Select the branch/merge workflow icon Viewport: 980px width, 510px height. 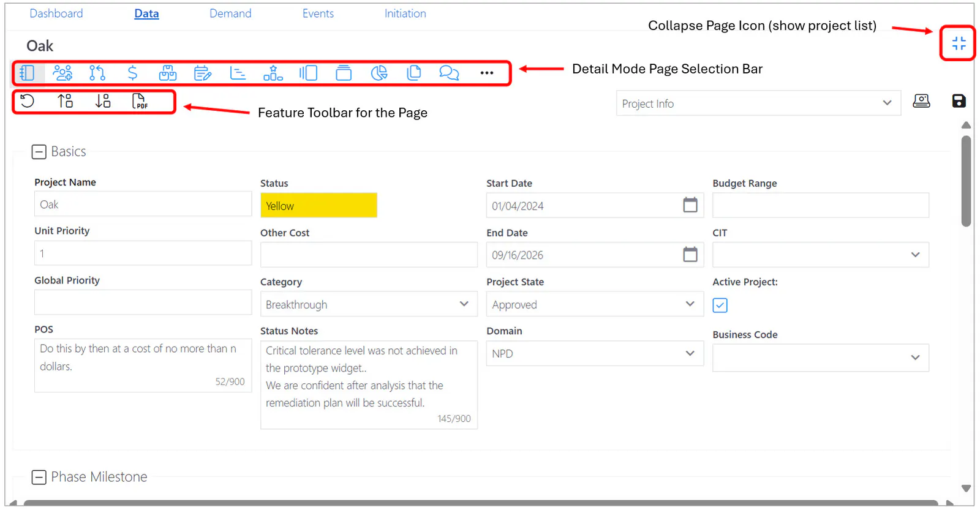pyautogui.click(x=97, y=73)
